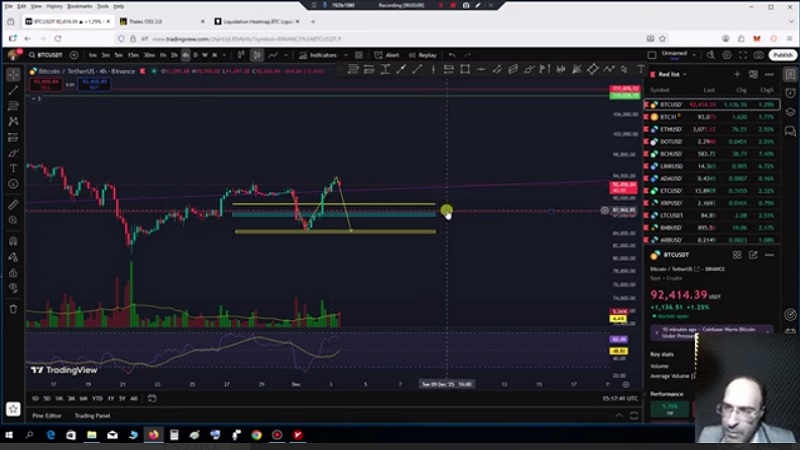Open the alerts panel in right sidebar
The image size is (800, 450).
[x=790, y=91]
